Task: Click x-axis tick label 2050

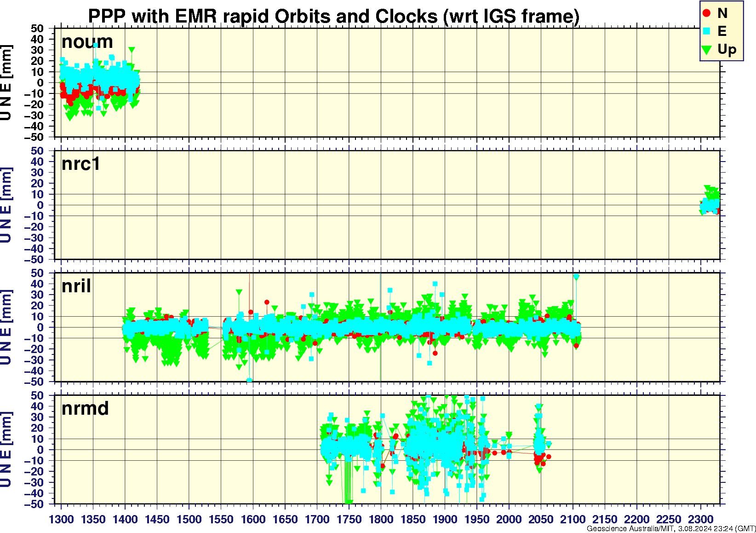Action: [541, 519]
